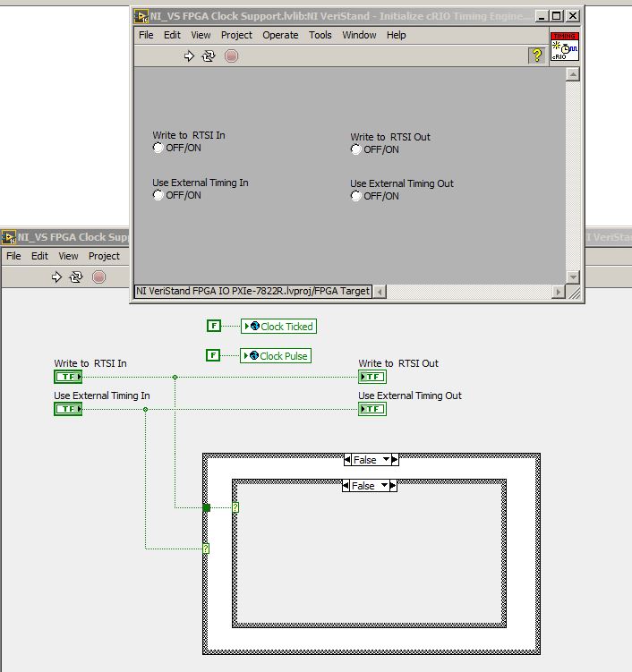Close the front panel window
This screenshot has width=632, height=672.
point(573,16)
